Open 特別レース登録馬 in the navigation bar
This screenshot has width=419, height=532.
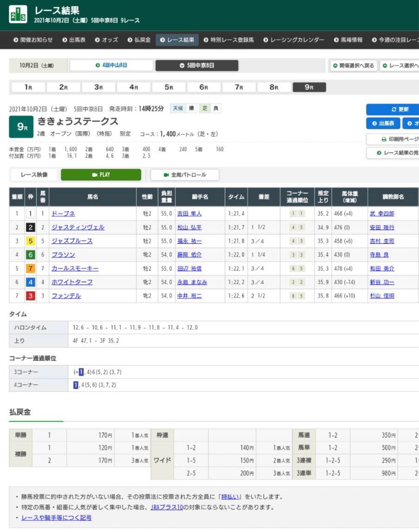pyautogui.click(x=229, y=40)
